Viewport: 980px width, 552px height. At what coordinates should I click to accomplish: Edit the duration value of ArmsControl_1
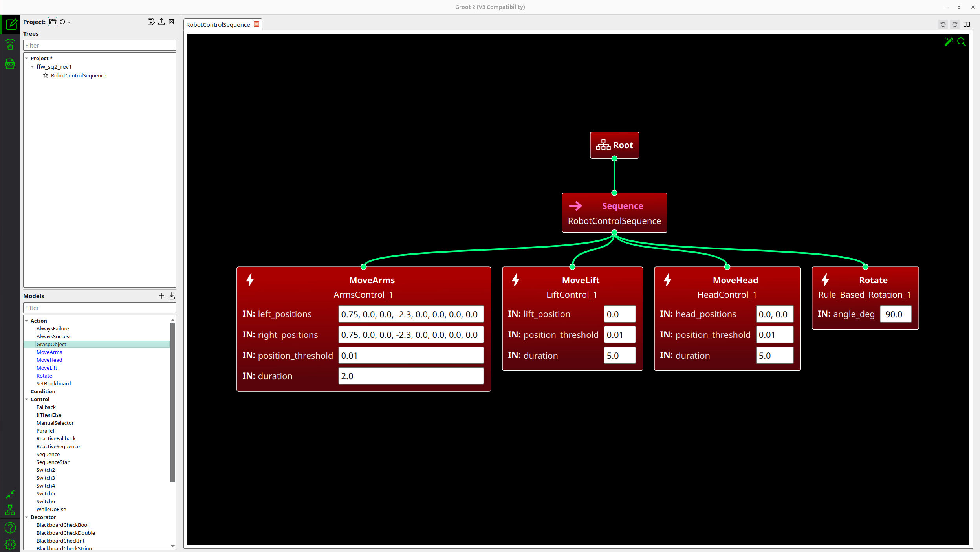click(410, 376)
